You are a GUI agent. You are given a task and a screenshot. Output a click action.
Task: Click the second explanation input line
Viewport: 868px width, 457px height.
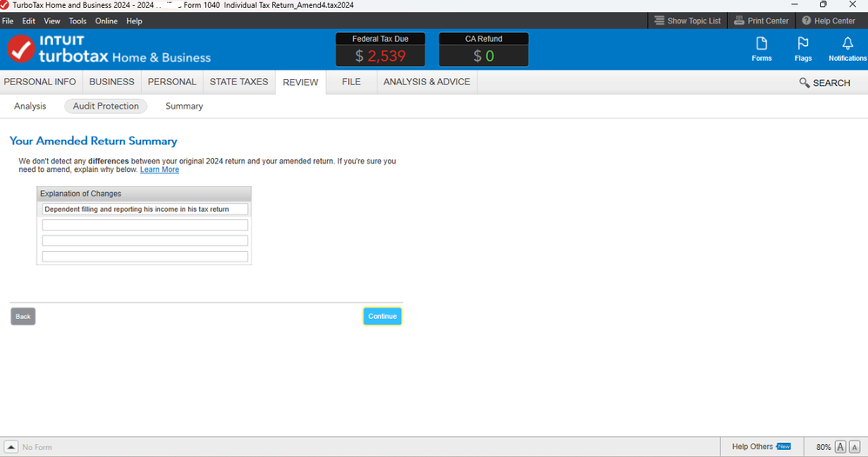click(145, 225)
